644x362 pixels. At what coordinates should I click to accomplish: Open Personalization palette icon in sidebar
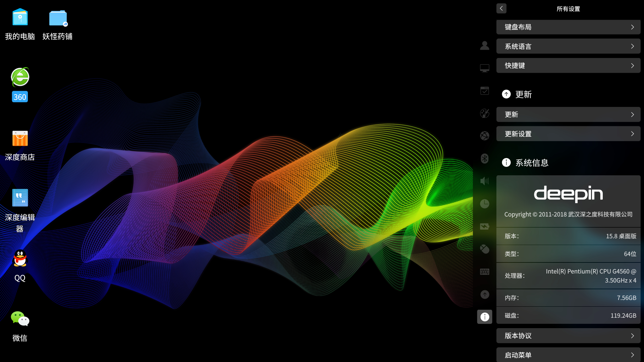pyautogui.click(x=484, y=113)
